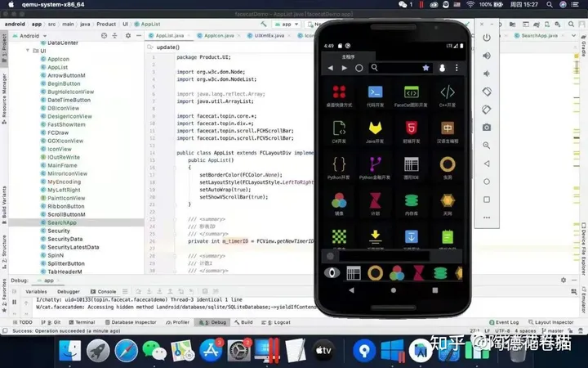Click emulator volume up icon
Viewport: 588px width, 368px height.
487,56
